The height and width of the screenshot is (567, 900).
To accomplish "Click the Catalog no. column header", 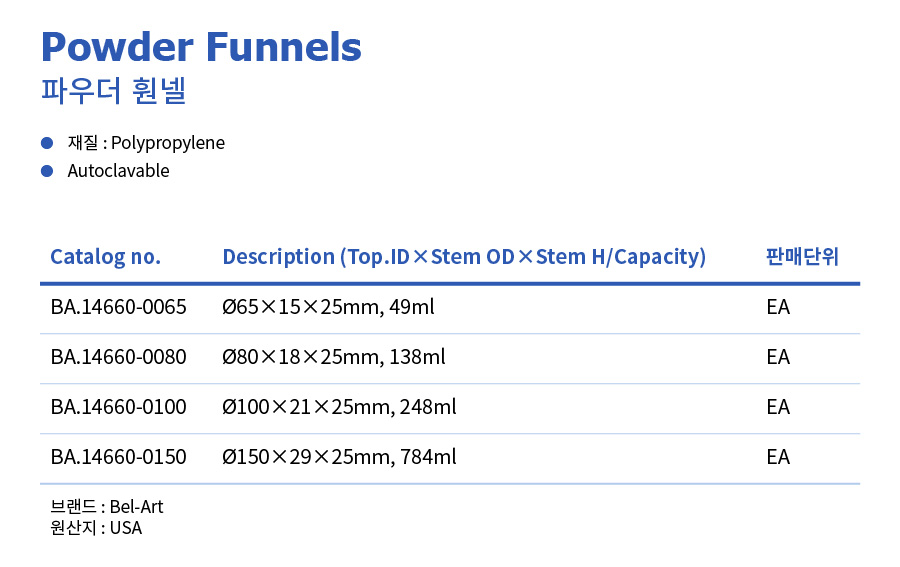I will (x=106, y=257).
